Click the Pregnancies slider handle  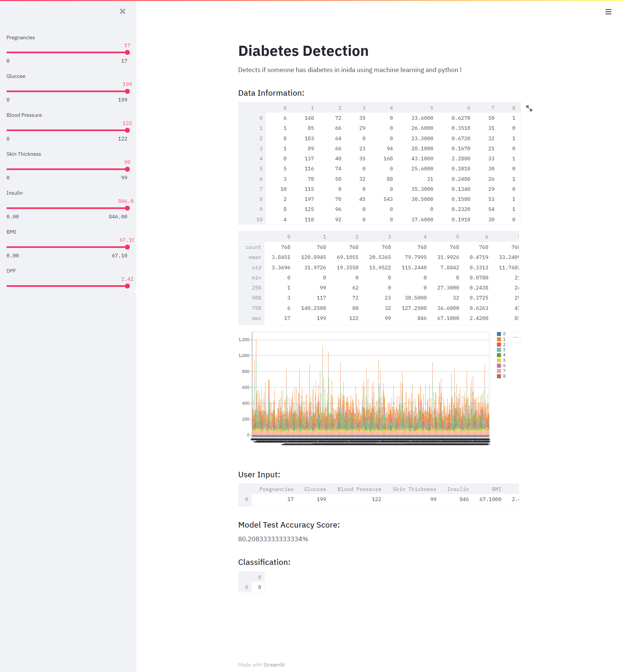point(127,52)
